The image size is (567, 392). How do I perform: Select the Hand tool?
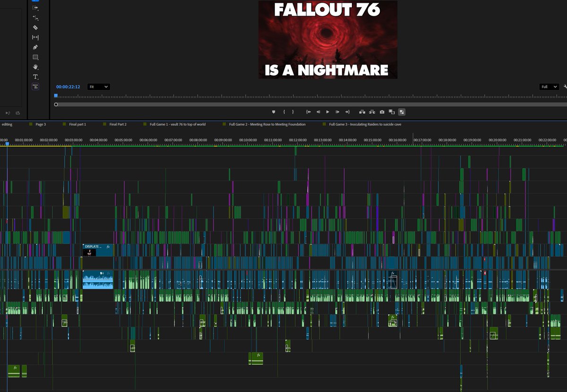[35, 67]
